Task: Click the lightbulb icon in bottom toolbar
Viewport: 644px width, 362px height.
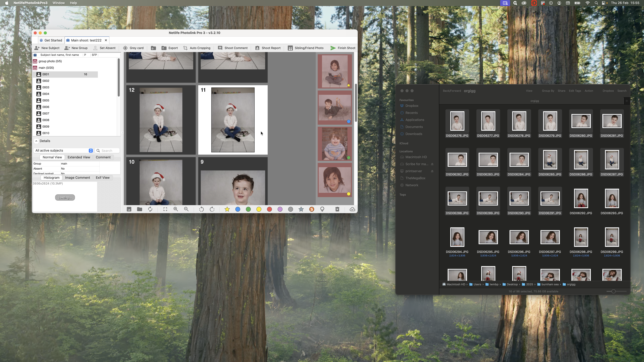Action: [322, 209]
